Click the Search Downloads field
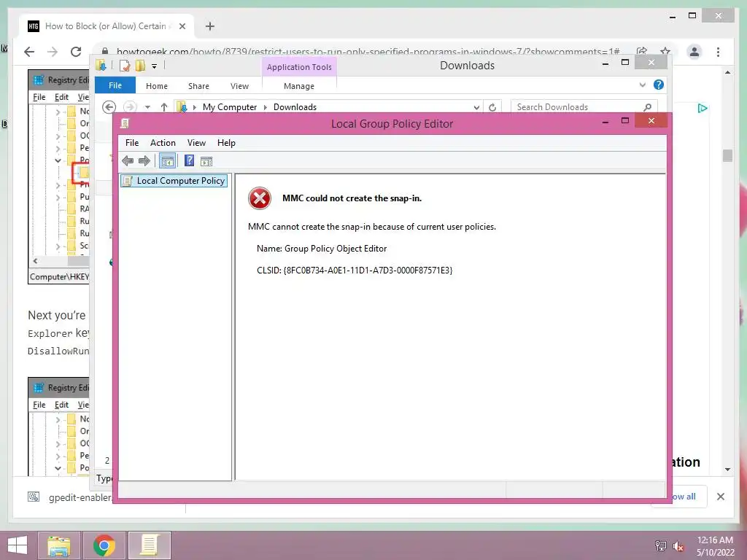The image size is (747, 560). [x=584, y=107]
